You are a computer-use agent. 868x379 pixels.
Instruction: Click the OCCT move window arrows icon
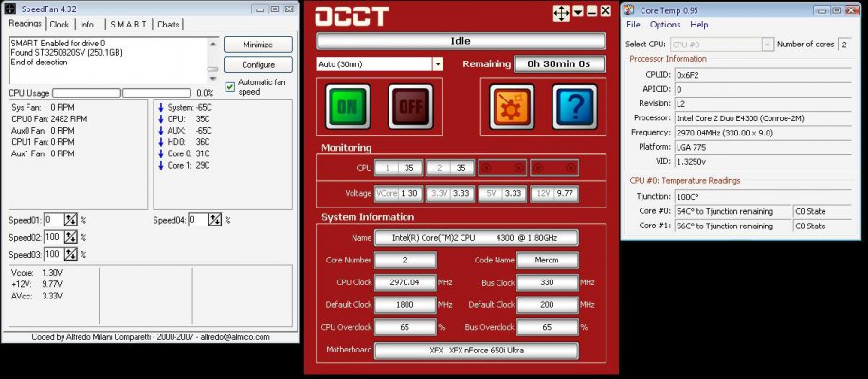(561, 12)
